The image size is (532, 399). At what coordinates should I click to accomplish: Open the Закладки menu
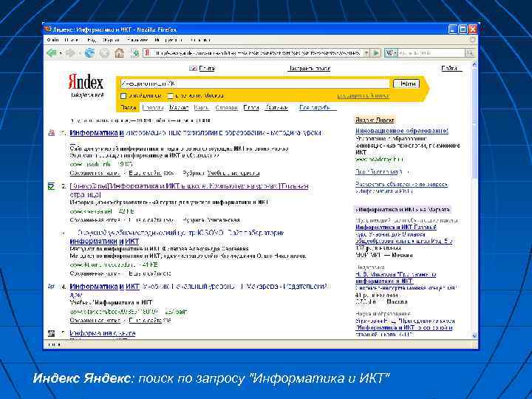point(137,40)
